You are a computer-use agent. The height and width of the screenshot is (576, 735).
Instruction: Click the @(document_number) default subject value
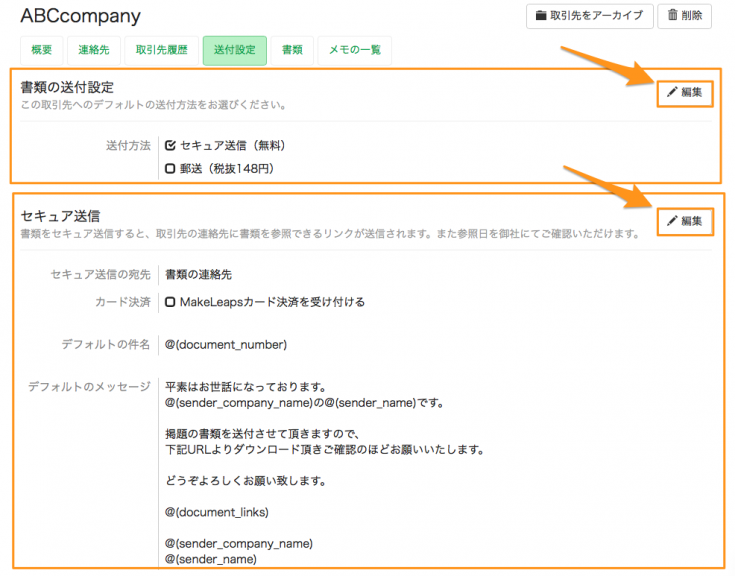pyautogui.click(x=226, y=345)
